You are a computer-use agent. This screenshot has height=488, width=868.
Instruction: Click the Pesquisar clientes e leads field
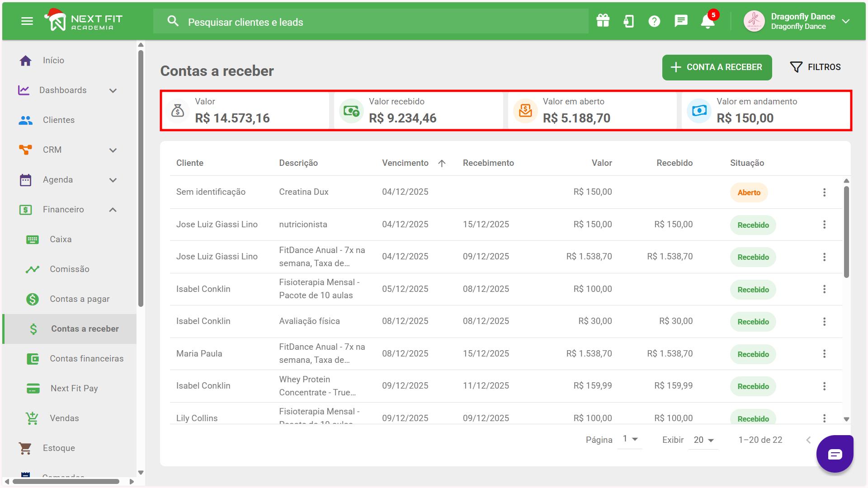[371, 22]
